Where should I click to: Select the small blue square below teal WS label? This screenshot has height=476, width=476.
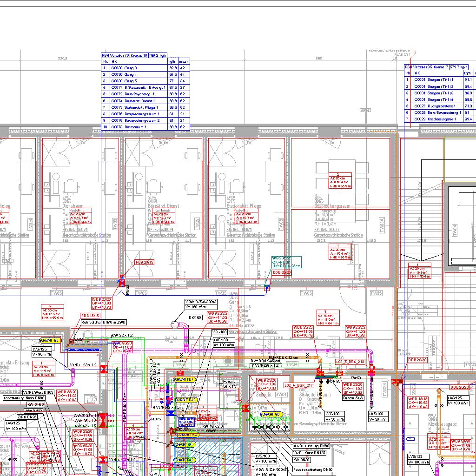[267, 288]
